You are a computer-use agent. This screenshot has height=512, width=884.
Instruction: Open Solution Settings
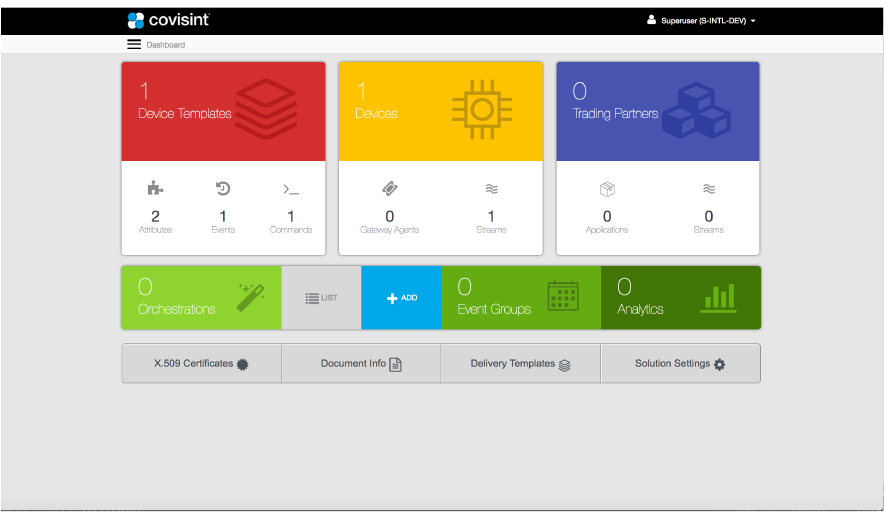(680, 364)
